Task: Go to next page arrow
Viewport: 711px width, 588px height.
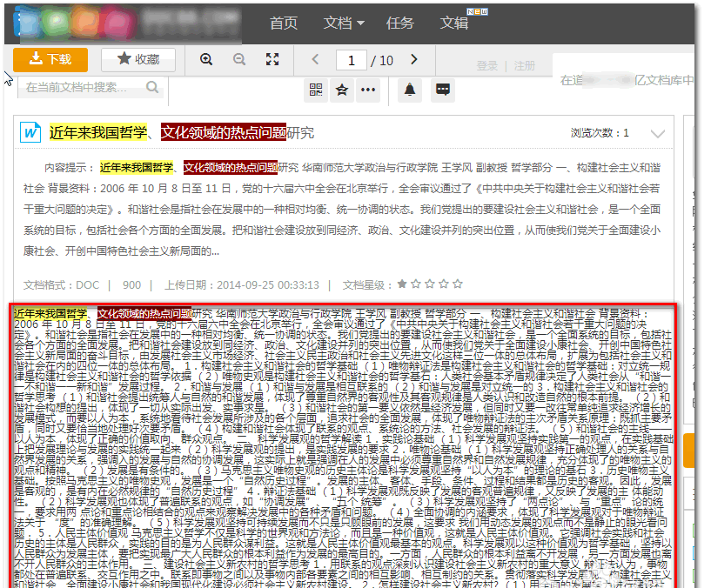Action: click(x=413, y=59)
